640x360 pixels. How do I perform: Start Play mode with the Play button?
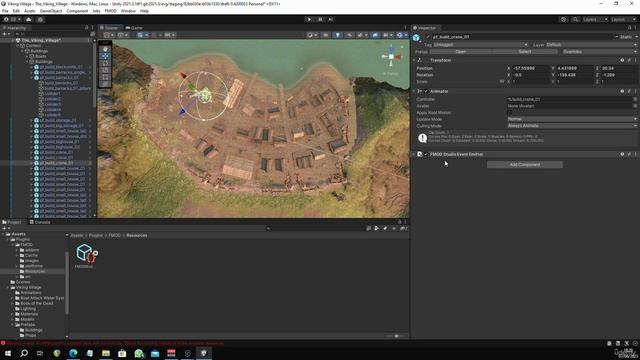pos(309,19)
